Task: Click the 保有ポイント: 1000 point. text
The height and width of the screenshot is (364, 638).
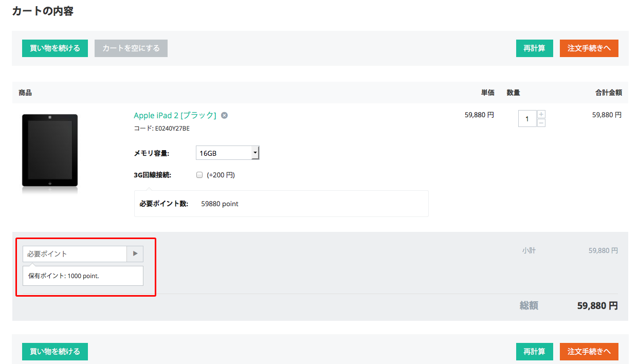Action: point(64,276)
